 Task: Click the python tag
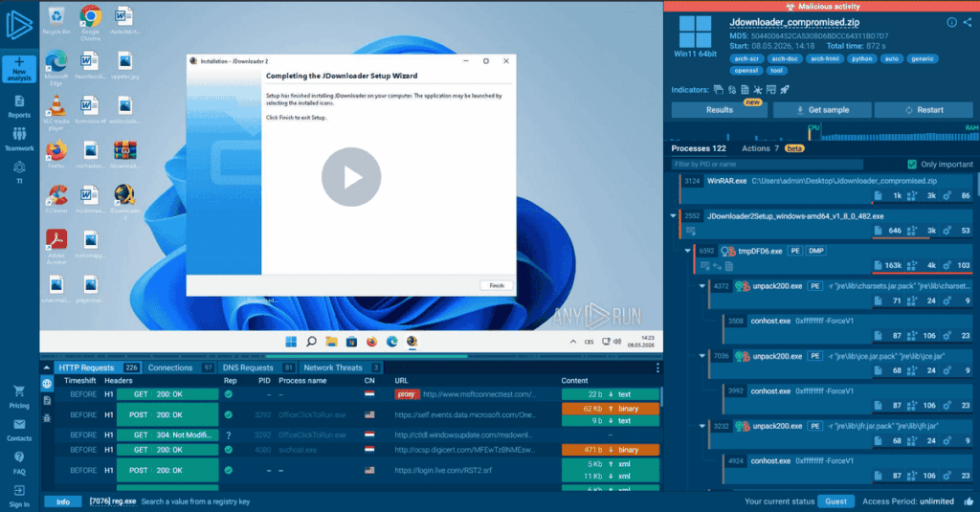click(862, 58)
